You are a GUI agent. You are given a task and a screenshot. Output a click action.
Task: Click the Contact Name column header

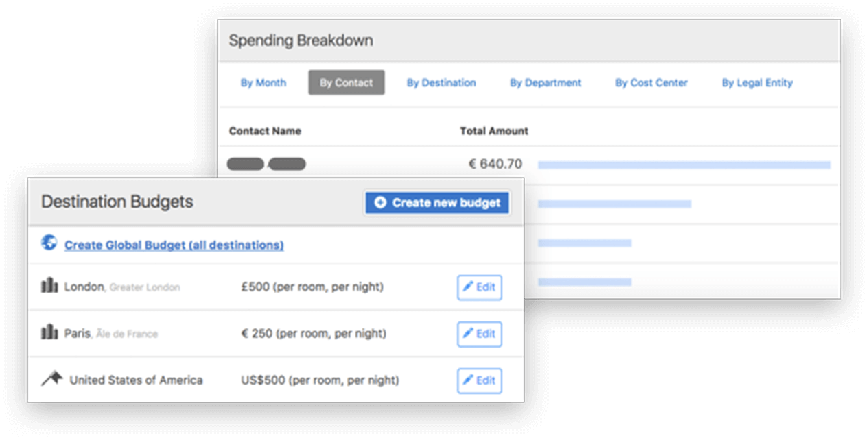coord(265,131)
